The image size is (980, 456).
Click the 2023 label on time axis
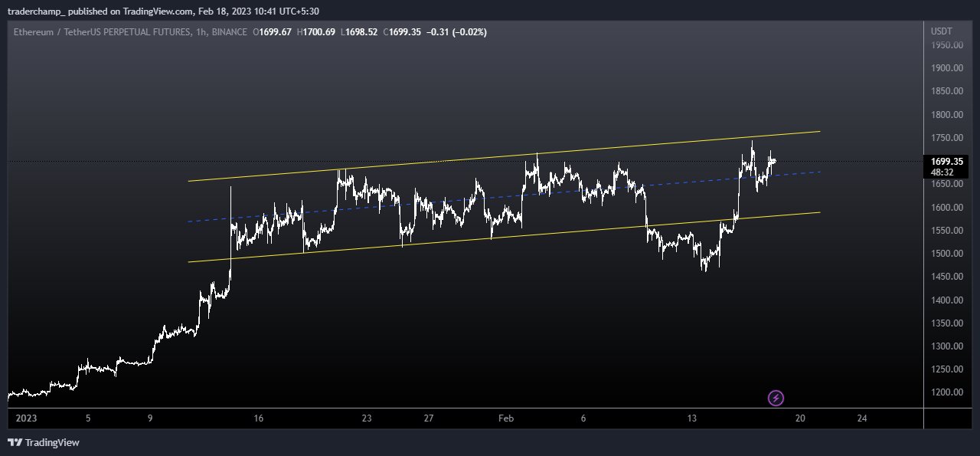26,418
